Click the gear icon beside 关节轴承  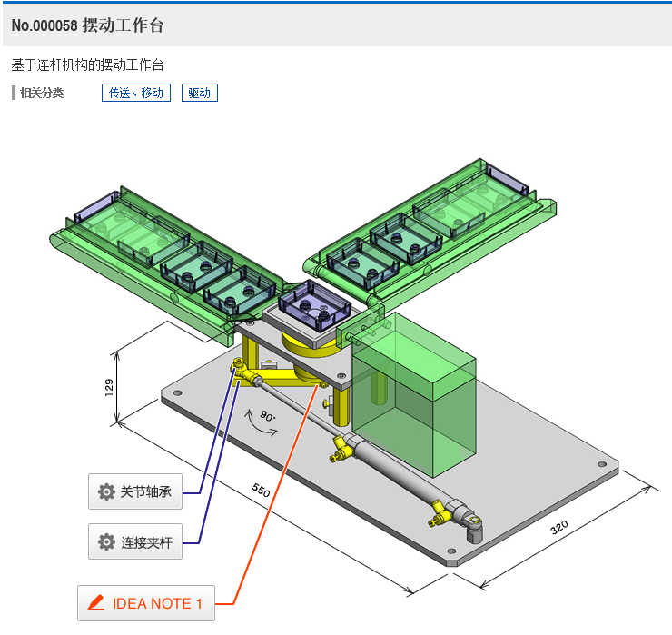[106, 491]
